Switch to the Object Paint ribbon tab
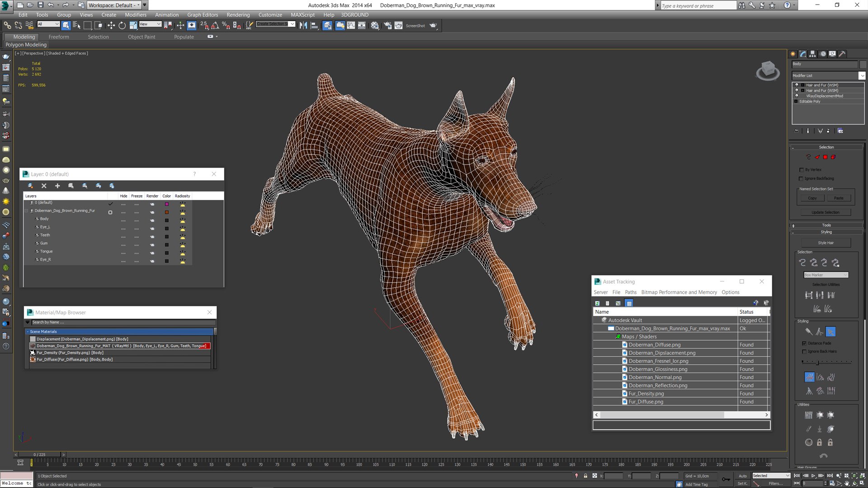868x488 pixels. click(x=142, y=37)
